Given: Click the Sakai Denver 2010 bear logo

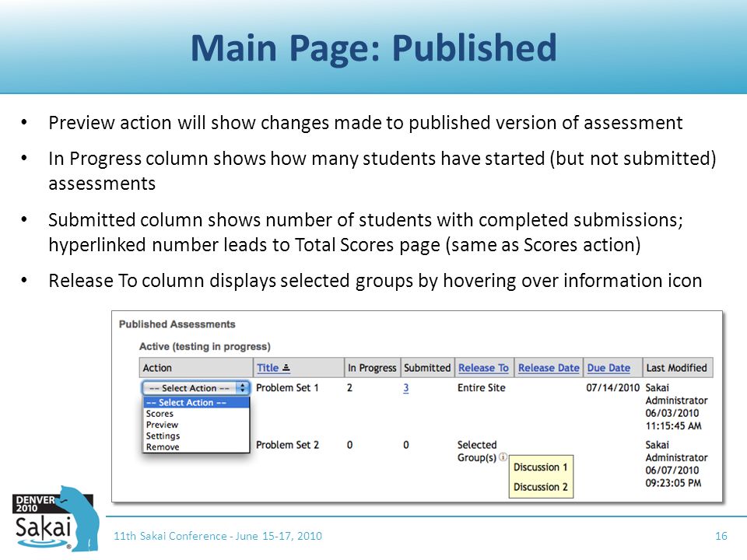Looking at the screenshot, I should tap(54, 520).
